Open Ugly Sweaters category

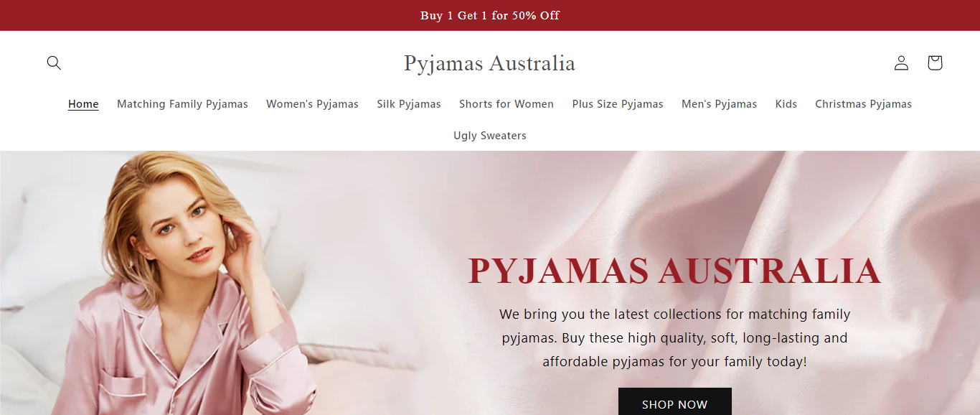click(x=490, y=136)
